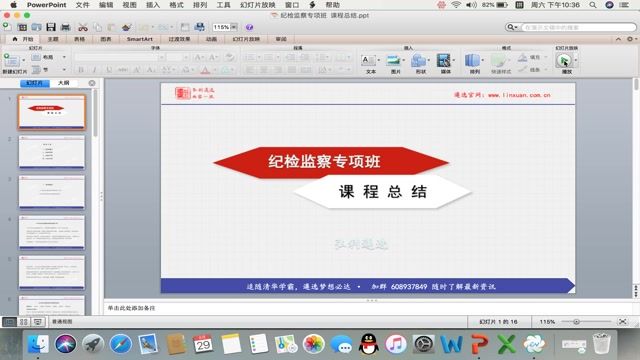Click the Underline U icon

click(x=109, y=70)
